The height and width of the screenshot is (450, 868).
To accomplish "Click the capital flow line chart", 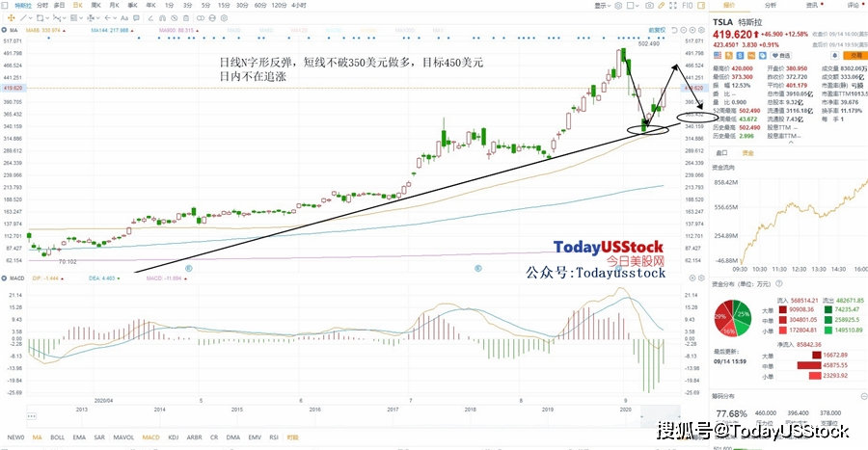I will coord(802,220).
